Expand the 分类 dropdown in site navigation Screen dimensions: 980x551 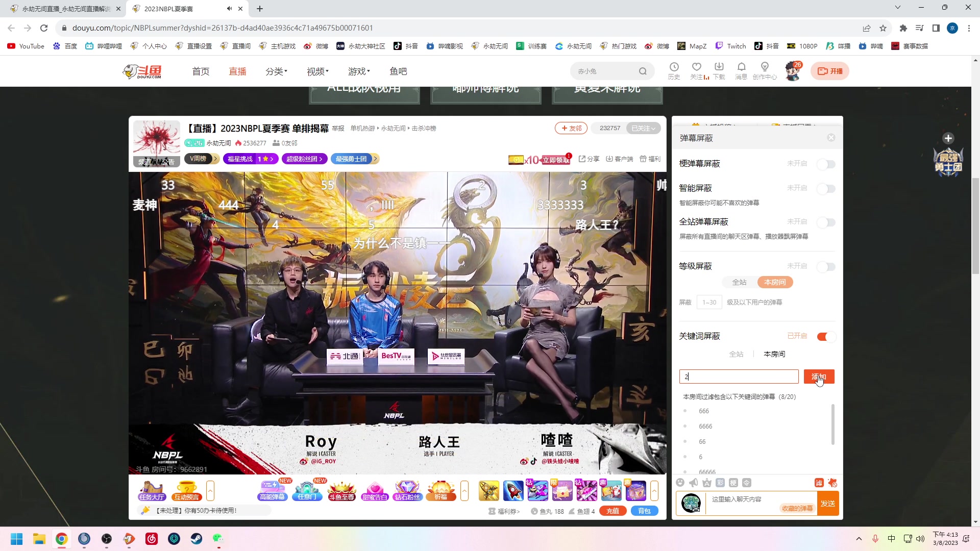(x=276, y=71)
